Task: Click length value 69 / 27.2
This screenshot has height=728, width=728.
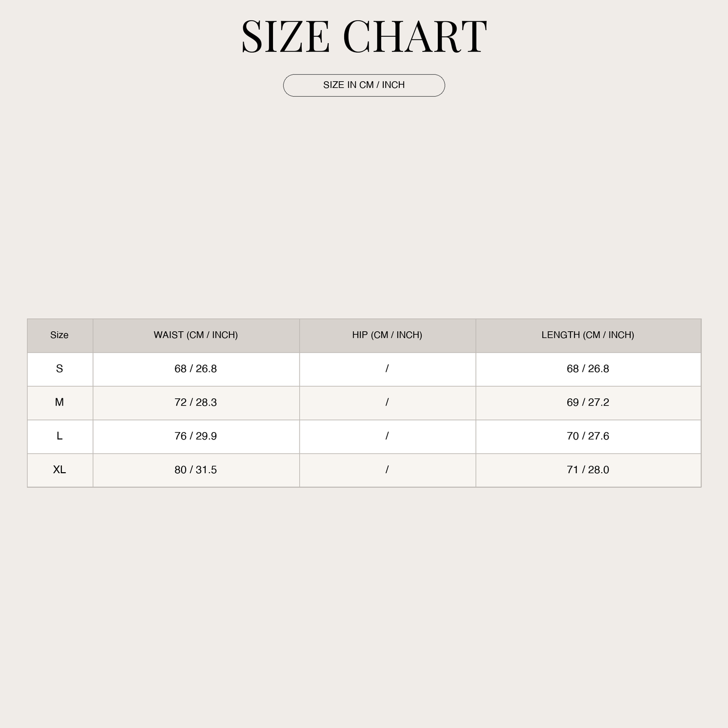Action: (588, 403)
